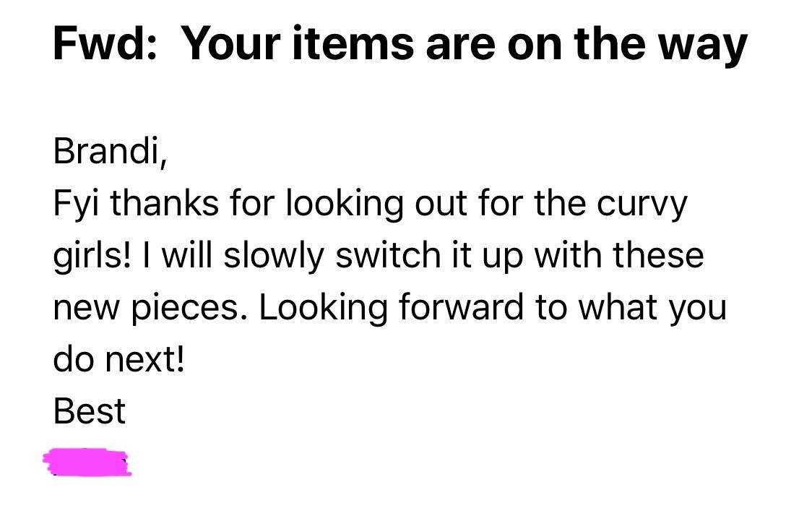Viewport: 812px width, 529px height.
Task: Click the word 'thanks' in the body
Action: click(x=165, y=204)
